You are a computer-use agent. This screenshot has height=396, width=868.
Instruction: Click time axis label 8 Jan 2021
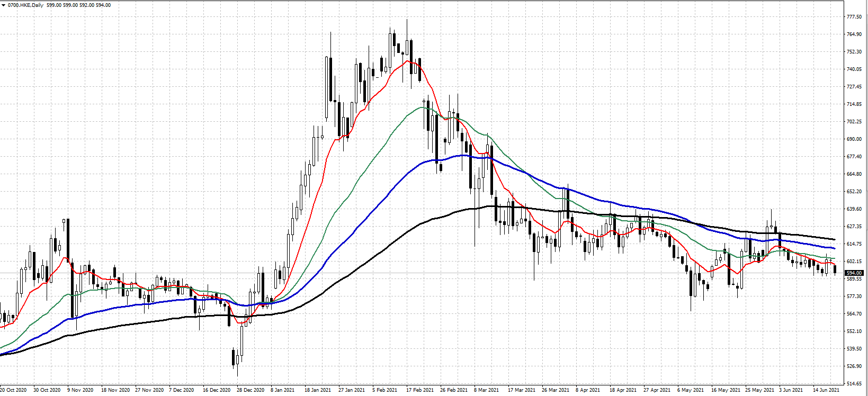coord(283,390)
